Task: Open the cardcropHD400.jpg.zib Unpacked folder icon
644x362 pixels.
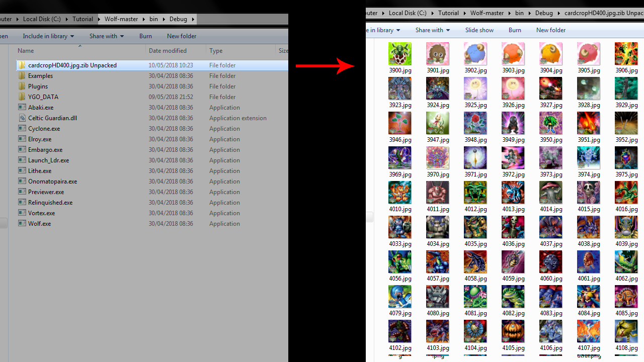Action: (22, 65)
